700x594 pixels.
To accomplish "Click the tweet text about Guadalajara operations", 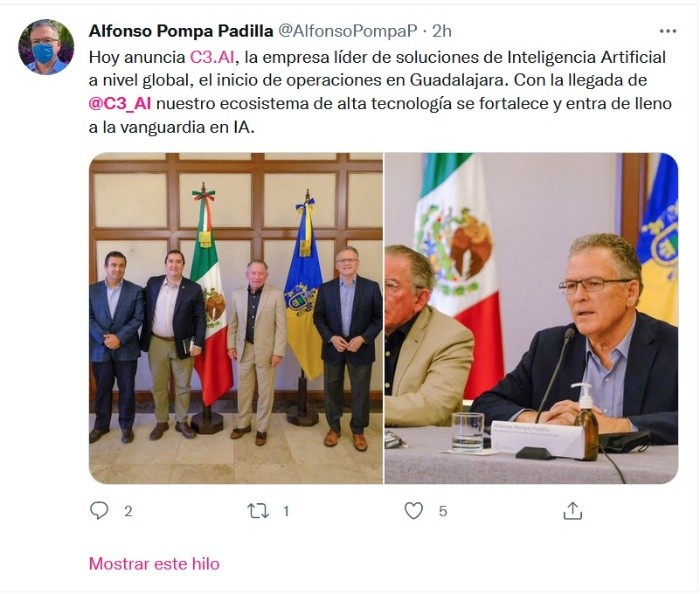I will pyautogui.click(x=380, y=92).
